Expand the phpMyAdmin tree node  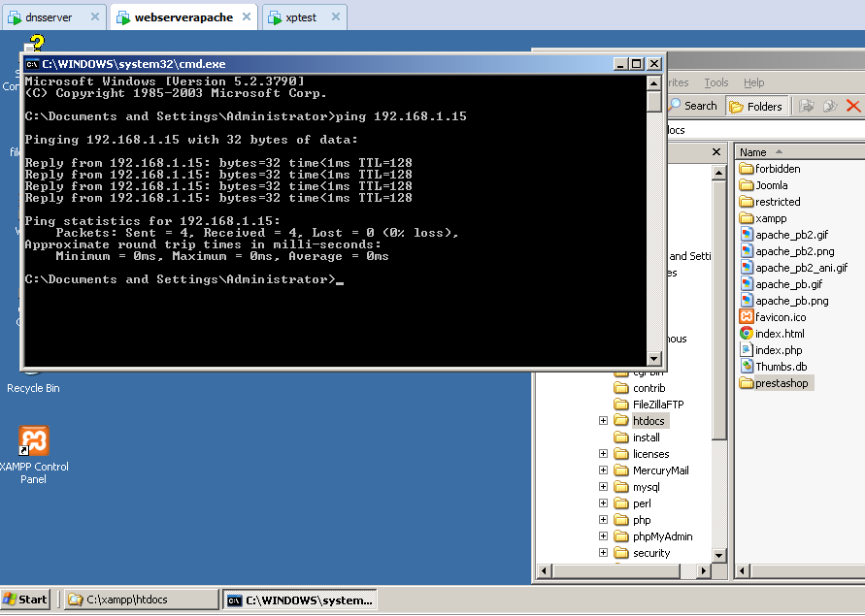click(x=603, y=536)
